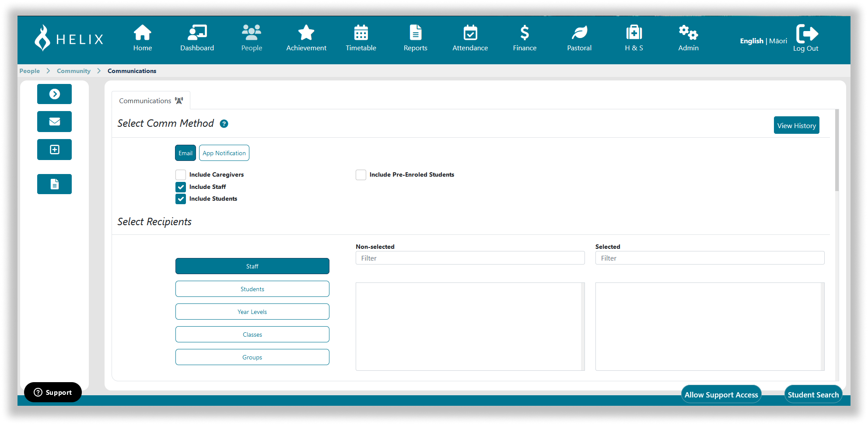
Task: Select the Communications tab
Action: [x=150, y=101]
